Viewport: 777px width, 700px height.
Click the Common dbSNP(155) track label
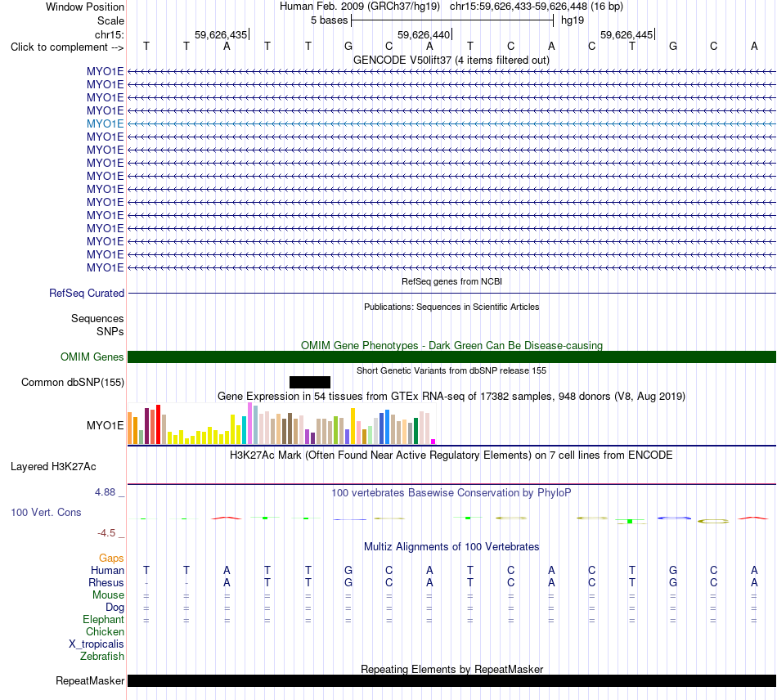pos(73,383)
